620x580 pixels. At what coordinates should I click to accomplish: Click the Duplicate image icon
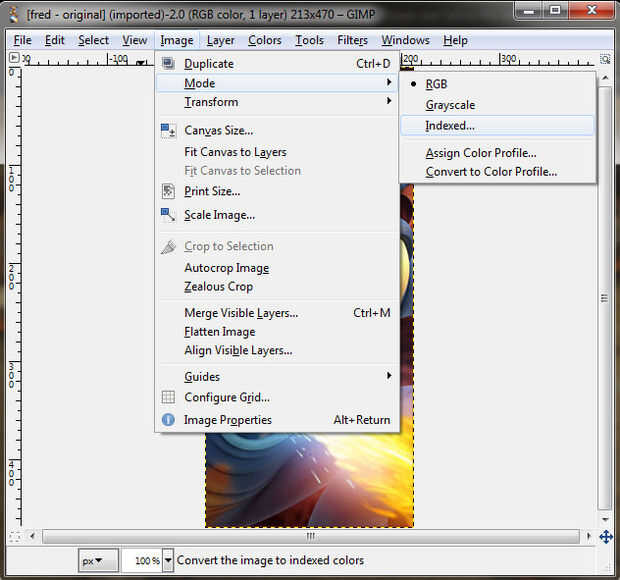(168, 63)
